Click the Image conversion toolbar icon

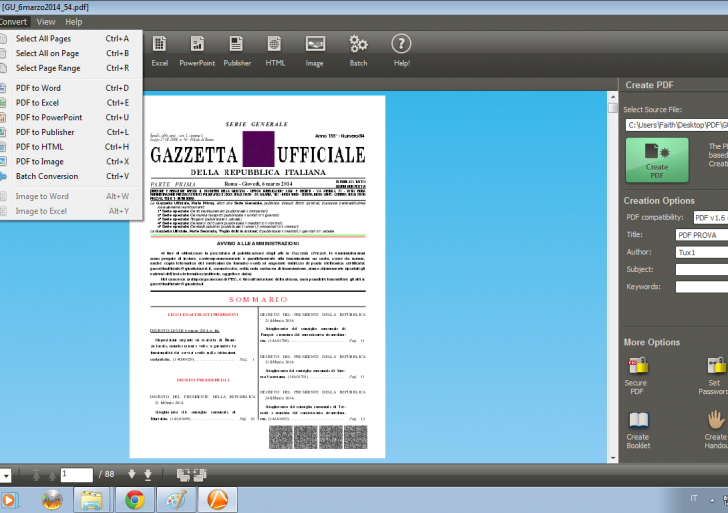[315, 48]
